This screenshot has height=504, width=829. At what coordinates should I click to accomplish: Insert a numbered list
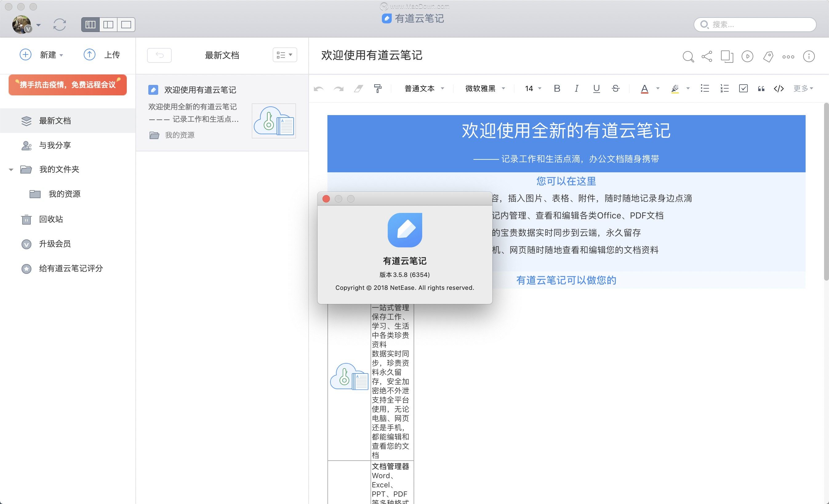pos(724,89)
